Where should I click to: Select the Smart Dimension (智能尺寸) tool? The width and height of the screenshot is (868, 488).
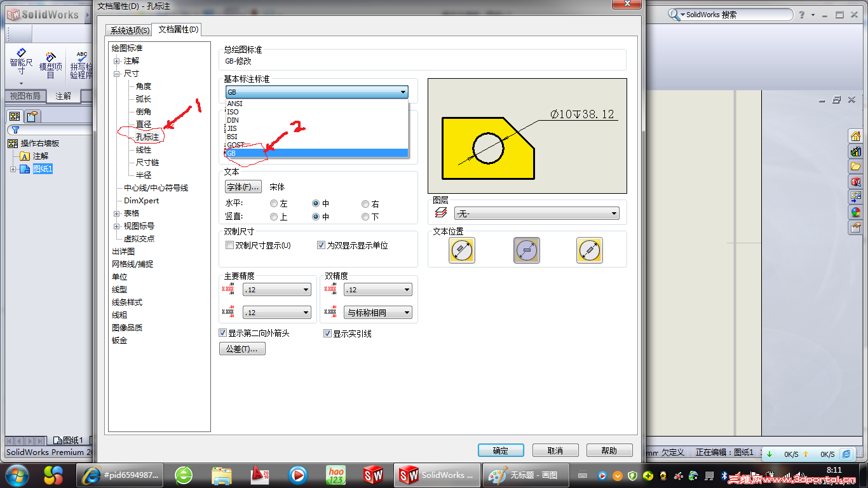[21, 61]
